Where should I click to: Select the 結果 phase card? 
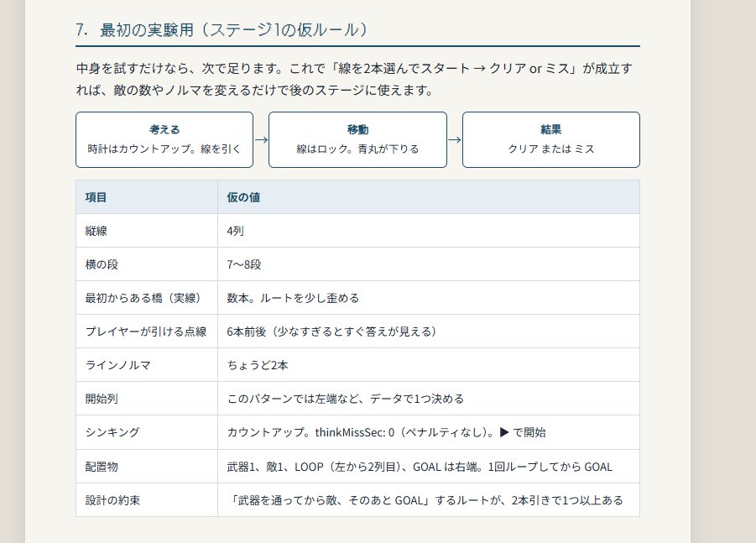pos(551,140)
